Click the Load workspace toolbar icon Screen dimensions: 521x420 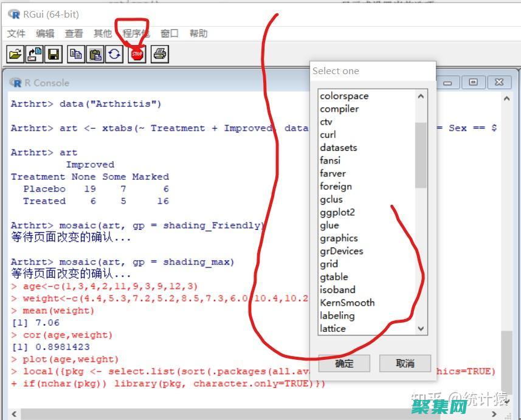coord(35,55)
